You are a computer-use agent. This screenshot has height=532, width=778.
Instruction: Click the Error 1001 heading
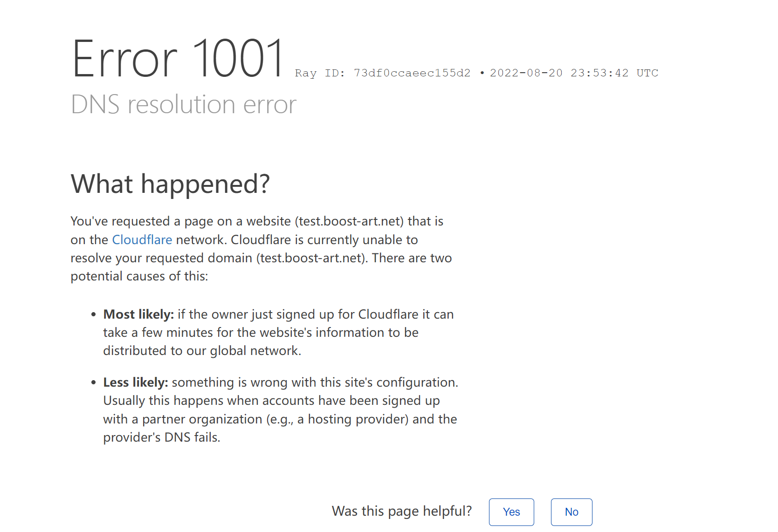tap(178, 59)
